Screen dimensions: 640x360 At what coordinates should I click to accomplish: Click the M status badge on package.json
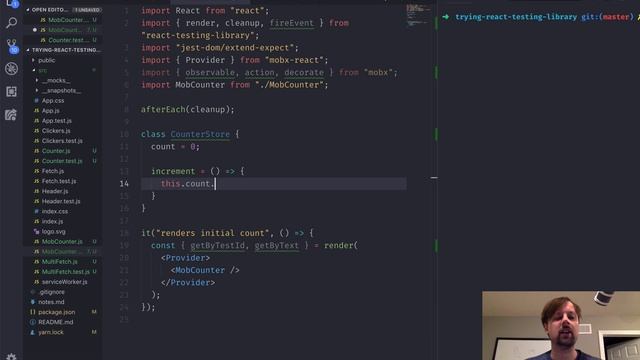click(94, 312)
